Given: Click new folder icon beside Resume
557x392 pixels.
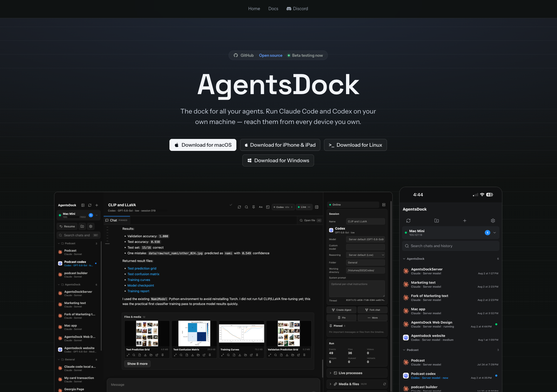Looking at the screenshot, I should click(x=82, y=226).
